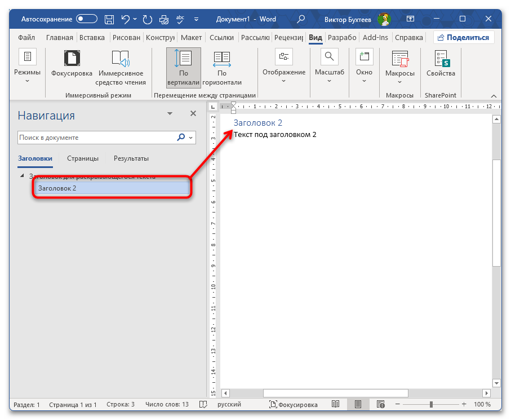Click the save icon in title bar
The image size is (511, 420).
coord(110,19)
